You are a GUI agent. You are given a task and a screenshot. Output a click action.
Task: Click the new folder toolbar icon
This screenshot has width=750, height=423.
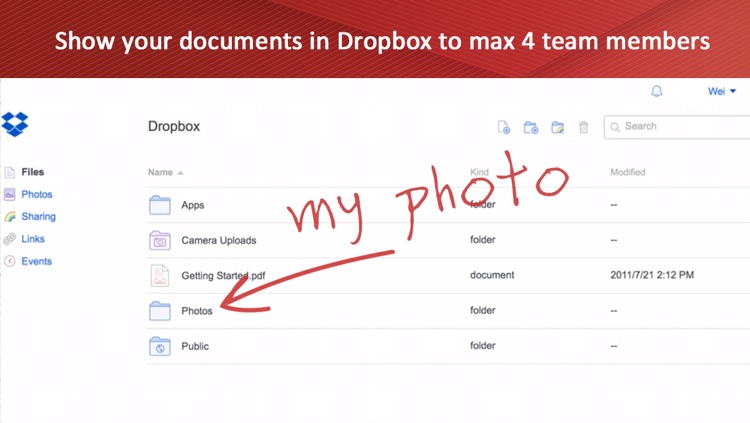tap(530, 127)
